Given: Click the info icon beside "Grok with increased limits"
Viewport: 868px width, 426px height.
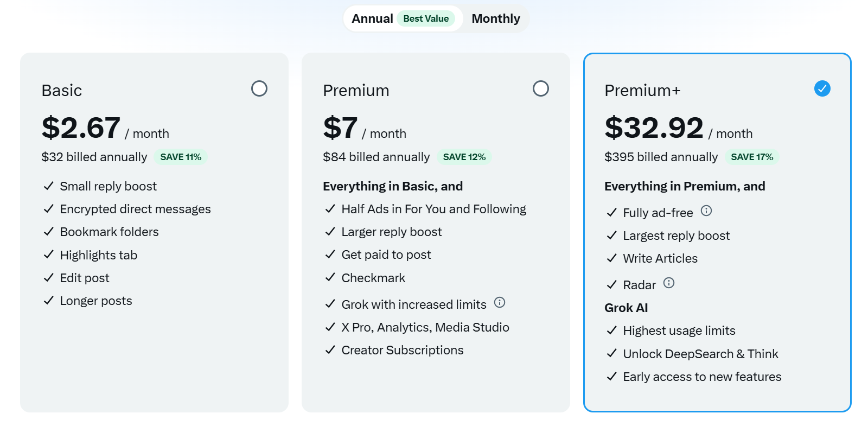Looking at the screenshot, I should click(500, 303).
